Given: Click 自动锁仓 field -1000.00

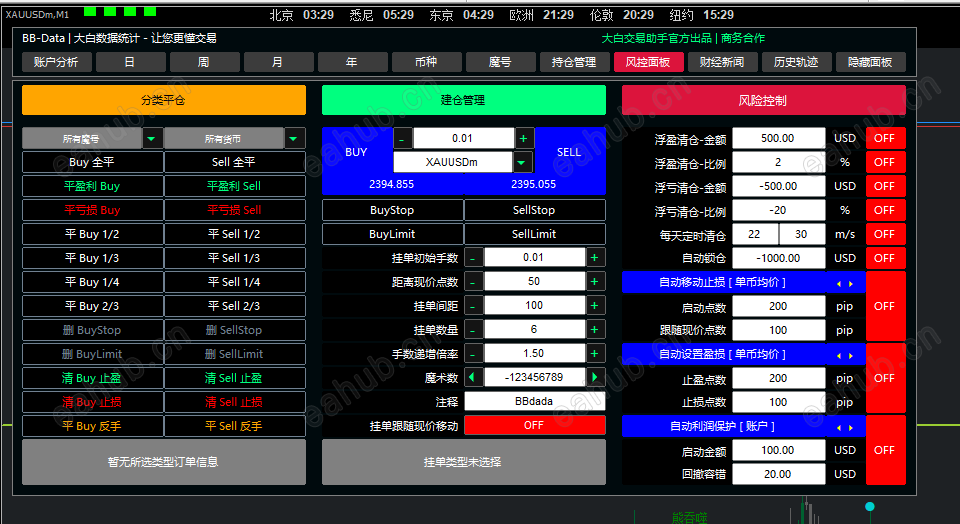Looking at the screenshot, I should (x=778, y=258).
